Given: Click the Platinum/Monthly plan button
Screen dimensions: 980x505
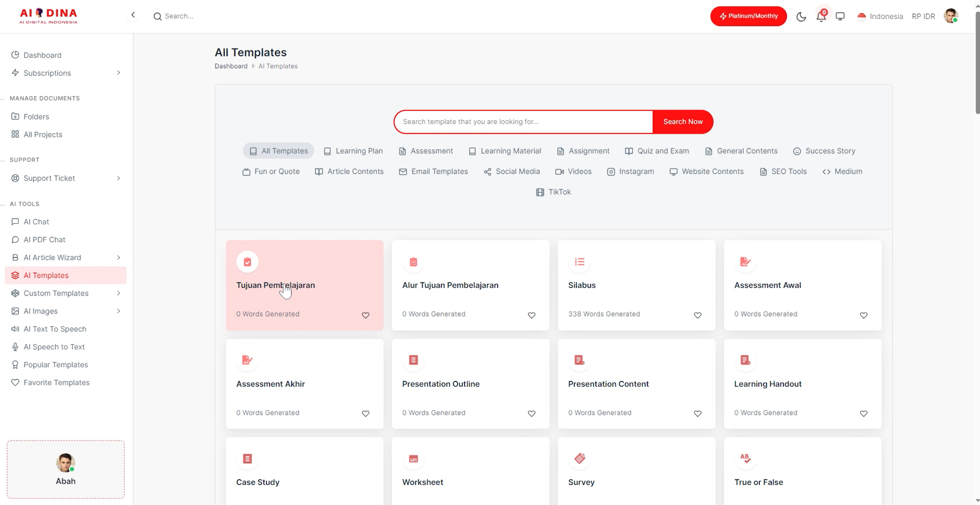Looking at the screenshot, I should pyautogui.click(x=748, y=16).
